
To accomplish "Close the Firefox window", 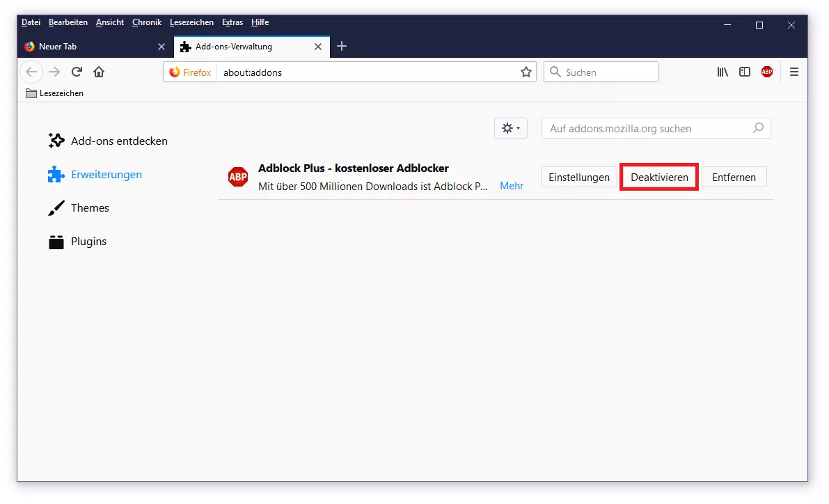I will pyautogui.click(x=791, y=25).
